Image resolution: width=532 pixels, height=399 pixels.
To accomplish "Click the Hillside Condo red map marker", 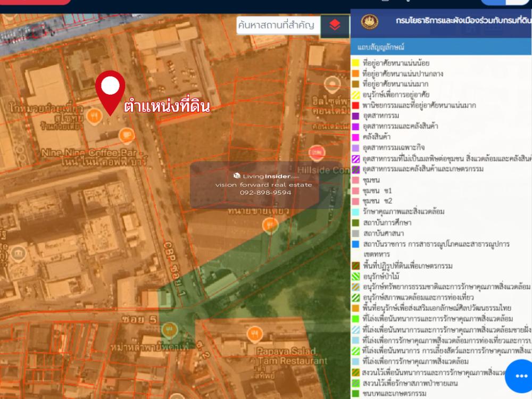I will [317, 151].
